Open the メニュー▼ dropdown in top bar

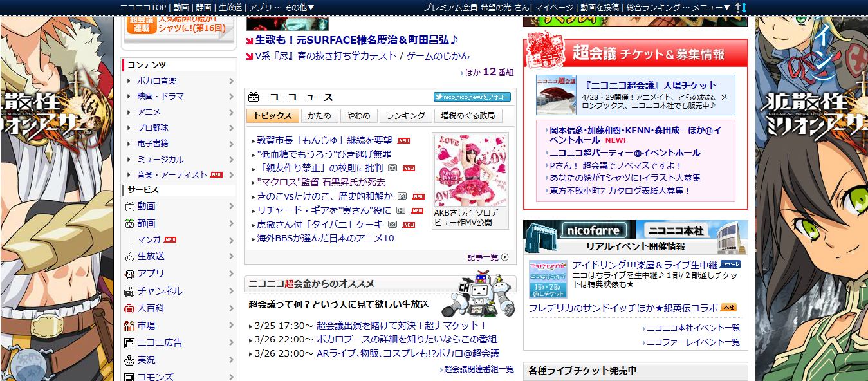tap(711, 7)
